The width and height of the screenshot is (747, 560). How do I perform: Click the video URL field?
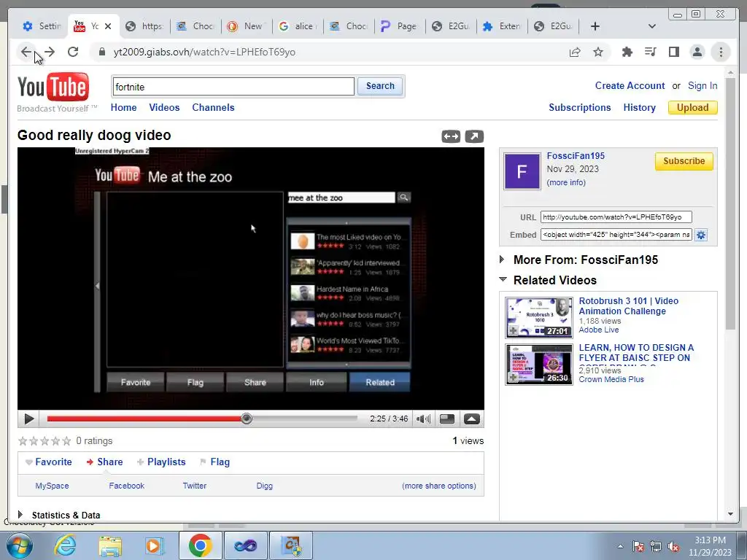click(616, 217)
